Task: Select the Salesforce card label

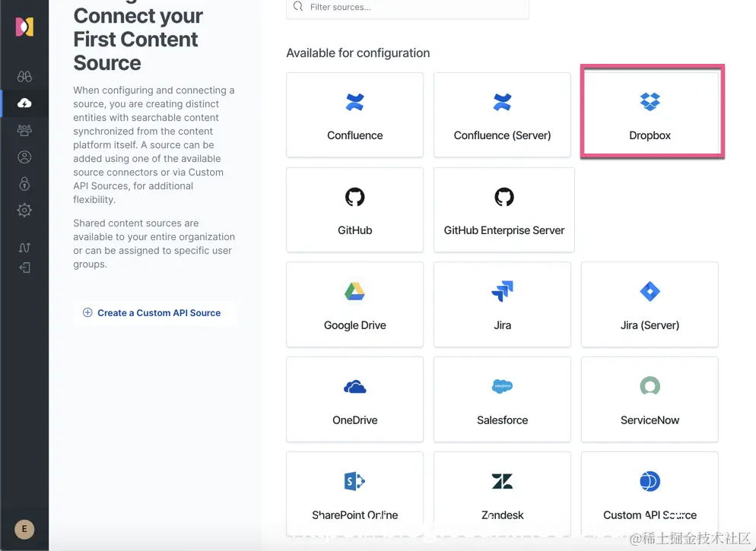Action: pyautogui.click(x=503, y=420)
